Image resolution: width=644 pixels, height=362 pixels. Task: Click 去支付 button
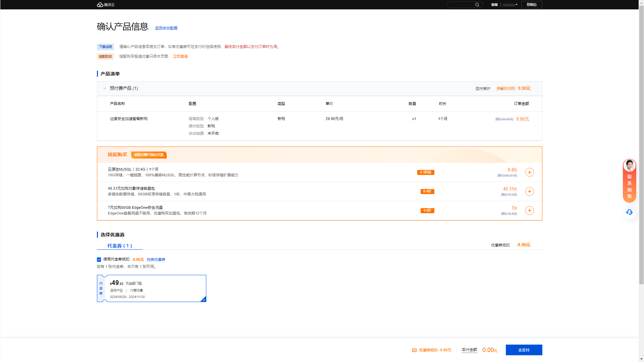point(524,350)
